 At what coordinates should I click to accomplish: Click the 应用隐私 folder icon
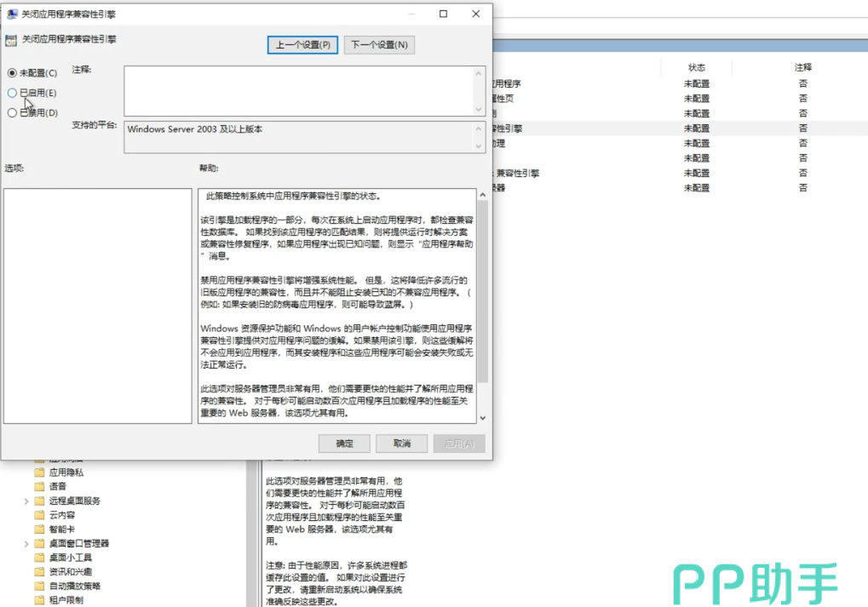[x=38, y=472]
